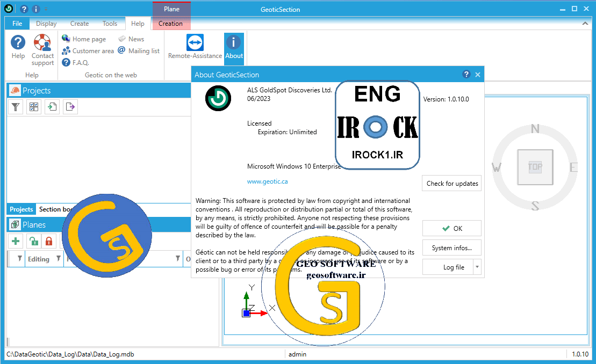Image resolution: width=596 pixels, height=364 pixels.
Task: Open the Geotic Home page link
Action: click(x=84, y=39)
